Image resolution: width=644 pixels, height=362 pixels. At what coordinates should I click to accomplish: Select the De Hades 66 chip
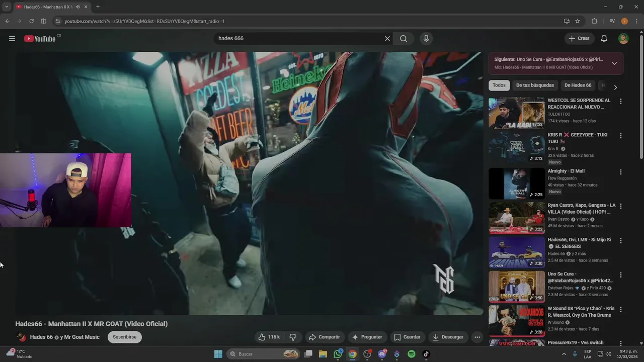pos(578,85)
